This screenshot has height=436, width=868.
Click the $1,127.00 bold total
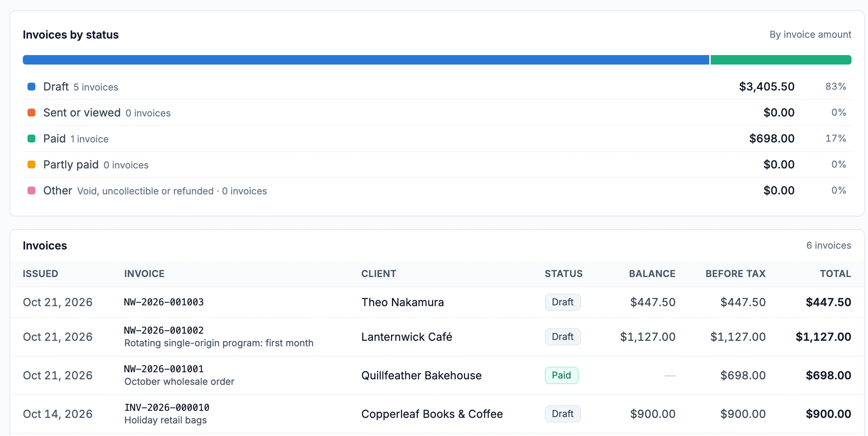823,337
